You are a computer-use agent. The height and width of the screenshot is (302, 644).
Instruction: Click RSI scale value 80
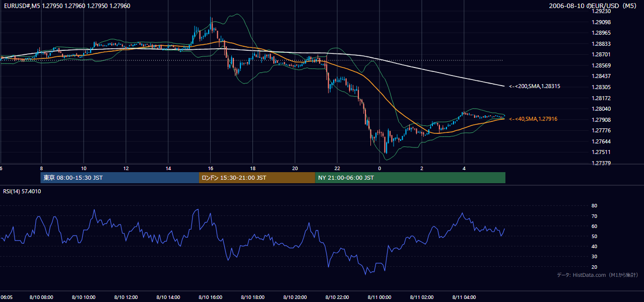pyautogui.click(x=594, y=206)
